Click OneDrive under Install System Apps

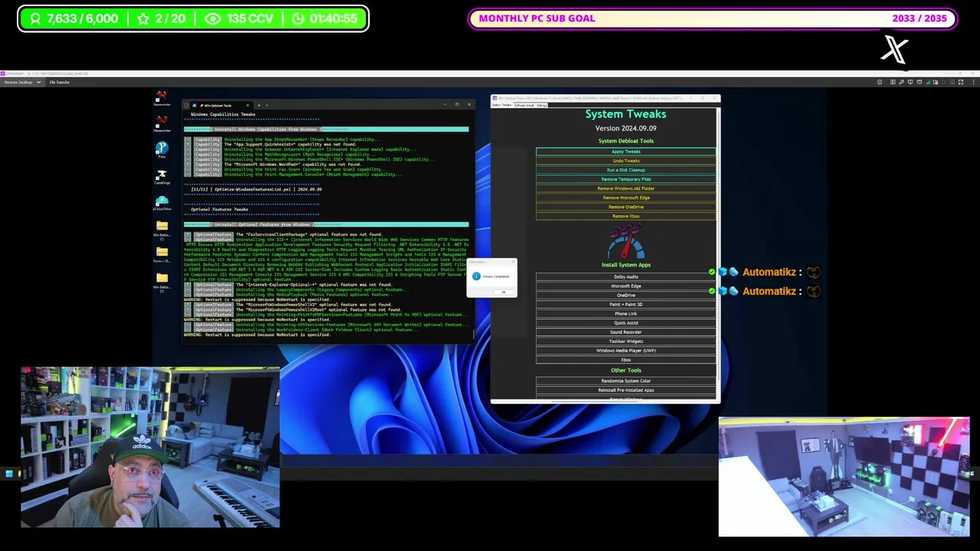[626, 295]
